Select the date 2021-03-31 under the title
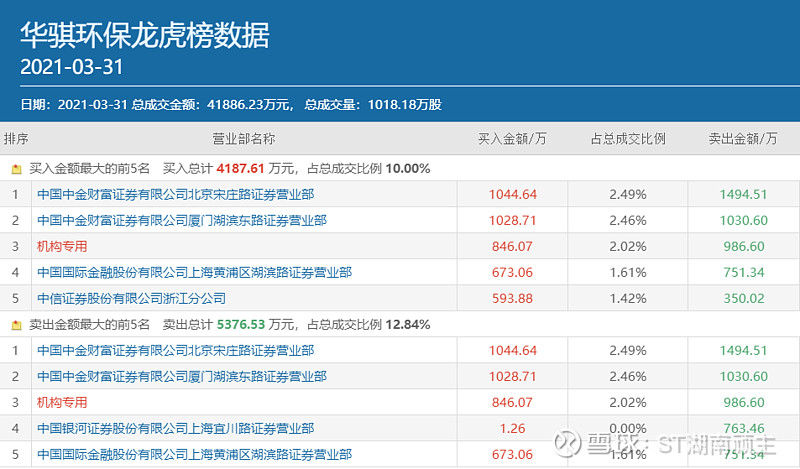Viewport: 800px width, 469px height. [x=71, y=67]
